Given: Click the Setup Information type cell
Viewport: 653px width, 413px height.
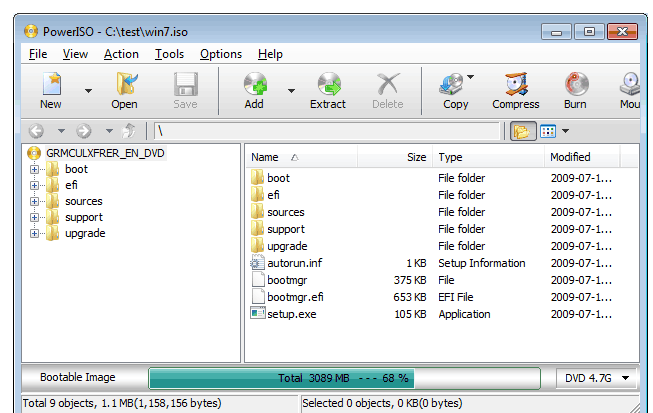Looking at the screenshot, I should pyautogui.click(x=482, y=264).
